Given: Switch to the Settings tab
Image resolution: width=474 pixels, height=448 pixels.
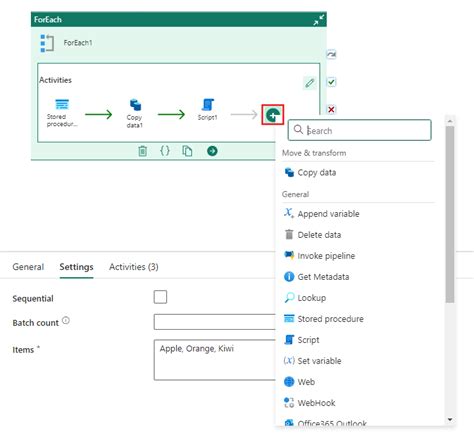Looking at the screenshot, I should pos(76,267).
